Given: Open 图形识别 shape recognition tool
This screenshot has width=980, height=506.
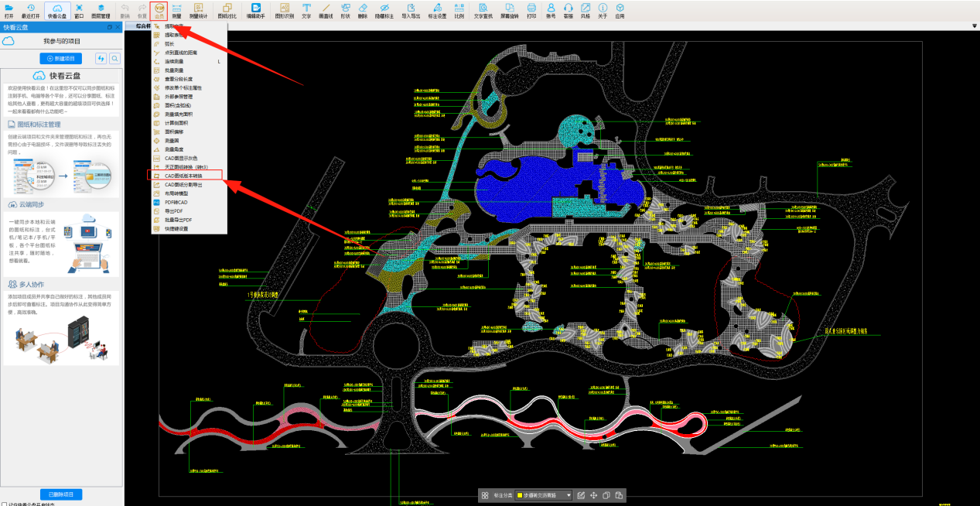Looking at the screenshot, I should point(285,10).
